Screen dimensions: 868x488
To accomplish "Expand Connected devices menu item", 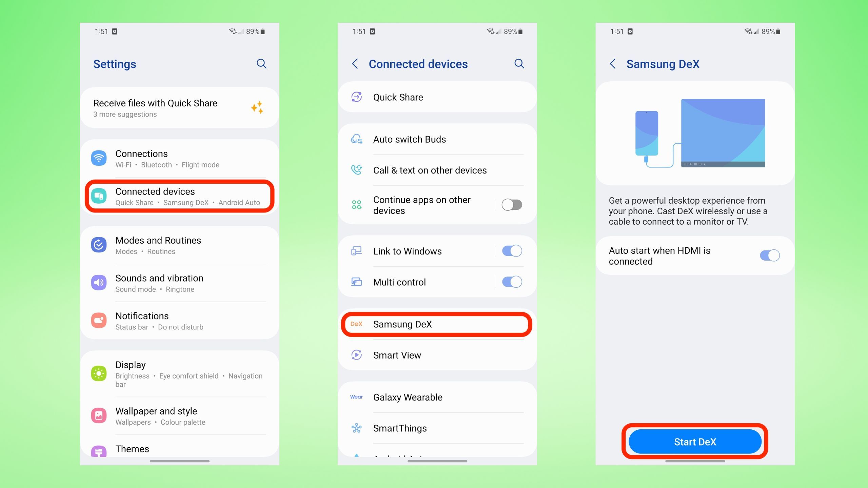I will pyautogui.click(x=177, y=196).
